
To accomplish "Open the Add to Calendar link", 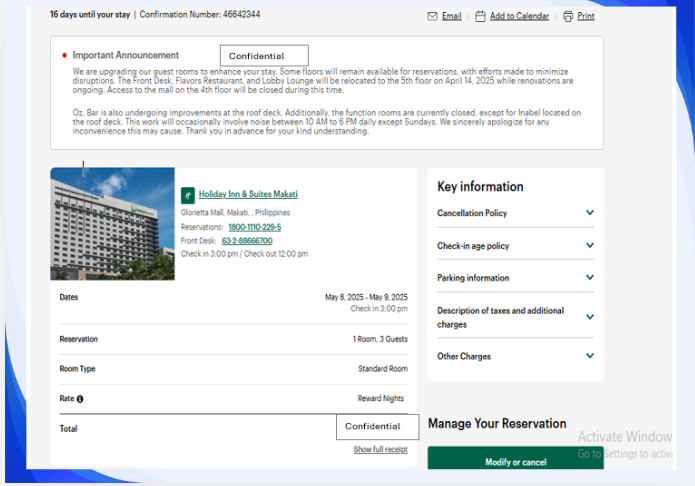I will click(x=519, y=16).
